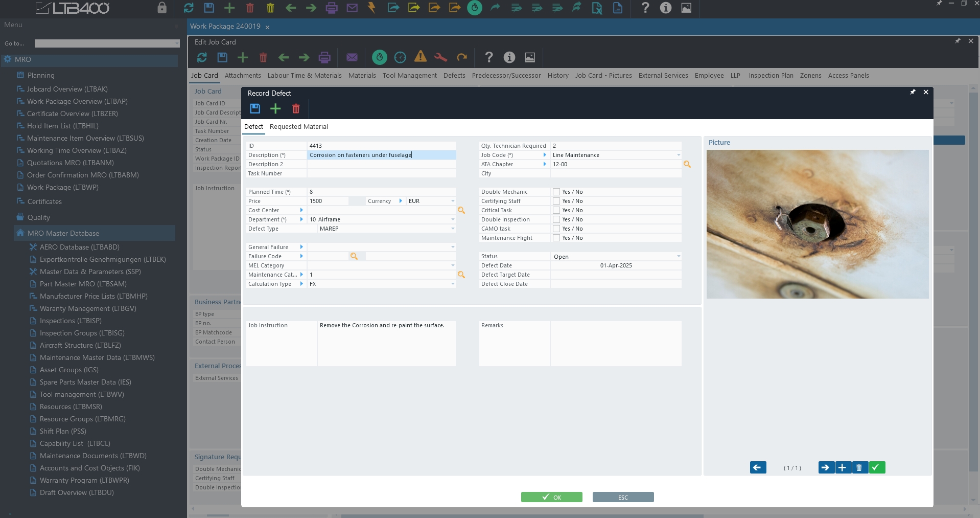Check the Maintenance Flight checkbox
Viewport: 980px width, 518px height.
coord(556,238)
